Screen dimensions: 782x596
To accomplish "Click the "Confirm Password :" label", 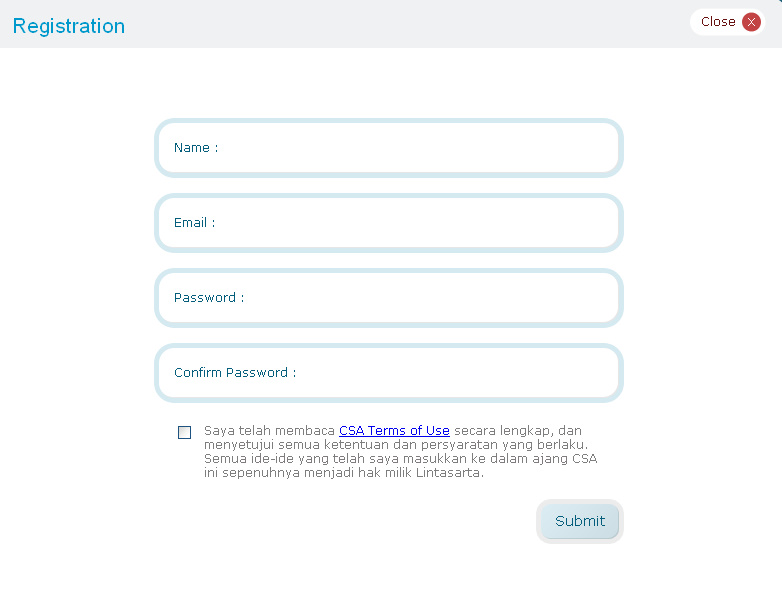I will click(x=234, y=373).
